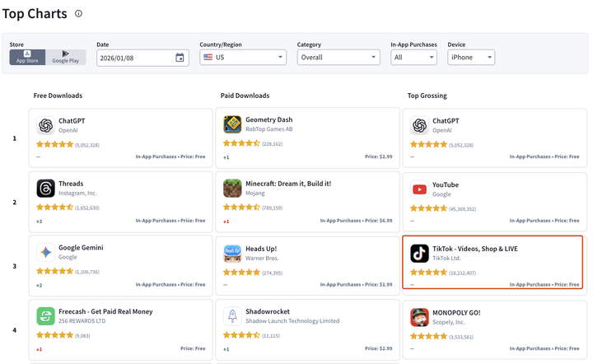Switch store to App Store

pos(27,57)
